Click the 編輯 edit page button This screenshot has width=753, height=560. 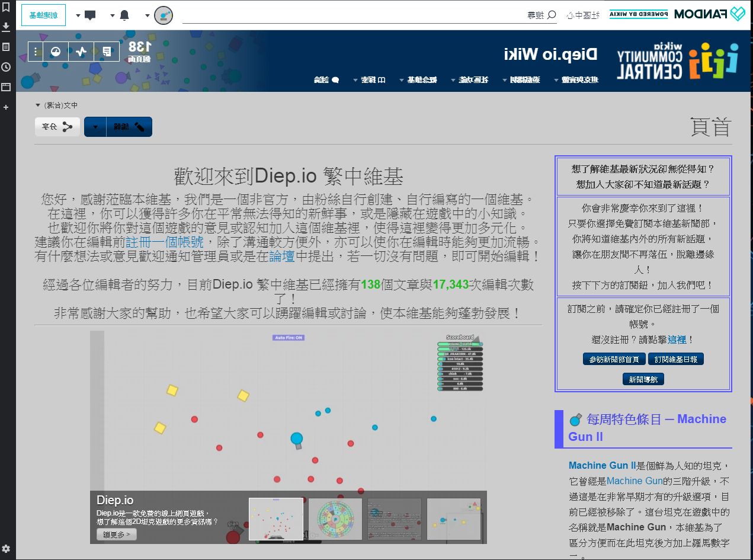[x=129, y=127]
